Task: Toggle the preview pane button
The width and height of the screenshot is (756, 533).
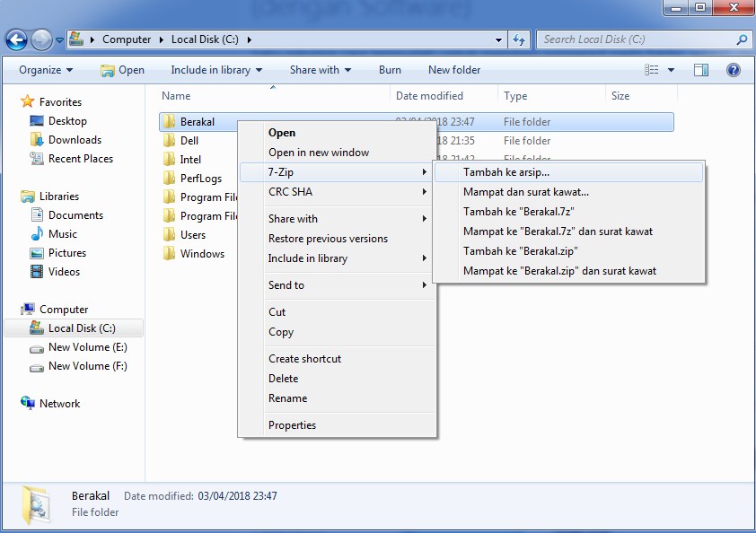Action: click(701, 70)
